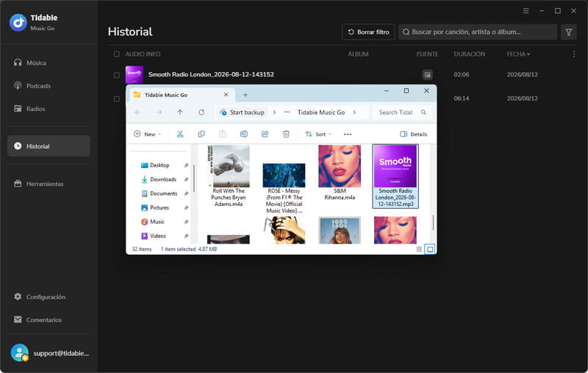Screen dimensions: 588x373
Task: Open Documents in navigation pane
Action: point(159,193)
